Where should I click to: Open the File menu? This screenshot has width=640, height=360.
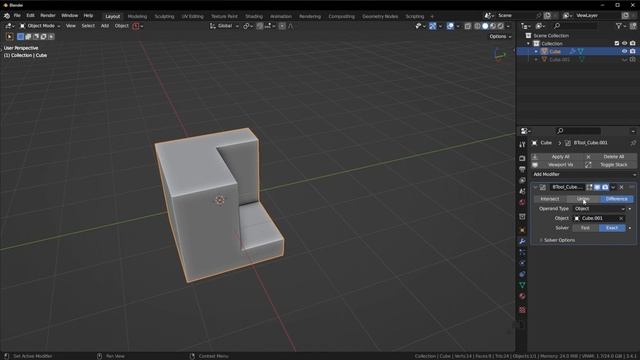coord(17,16)
